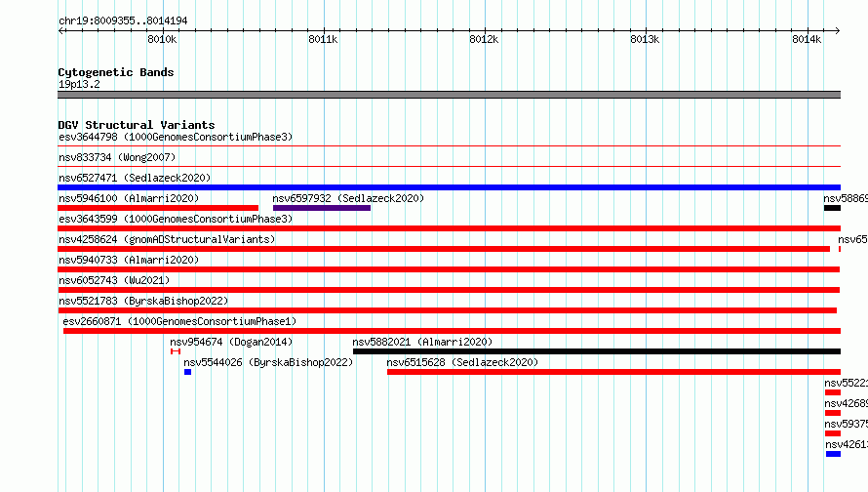This screenshot has width=868, height=492.
Task: Click the 8010k ruler tick label
Action: pos(162,39)
